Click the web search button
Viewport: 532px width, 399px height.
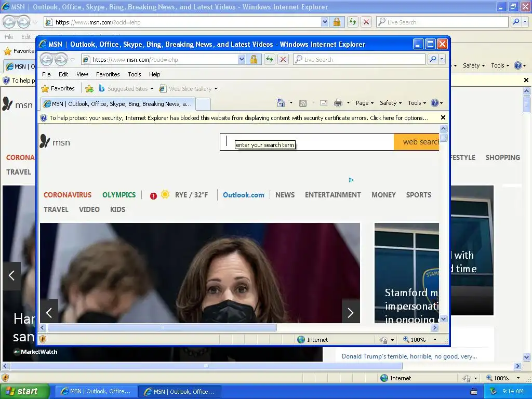pyautogui.click(x=416, y=142)
